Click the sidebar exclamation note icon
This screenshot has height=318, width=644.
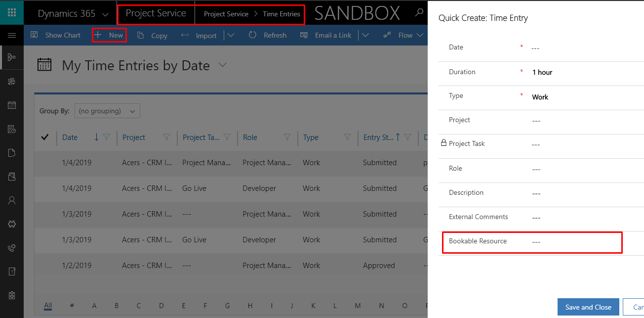click(x=12, y=272)
